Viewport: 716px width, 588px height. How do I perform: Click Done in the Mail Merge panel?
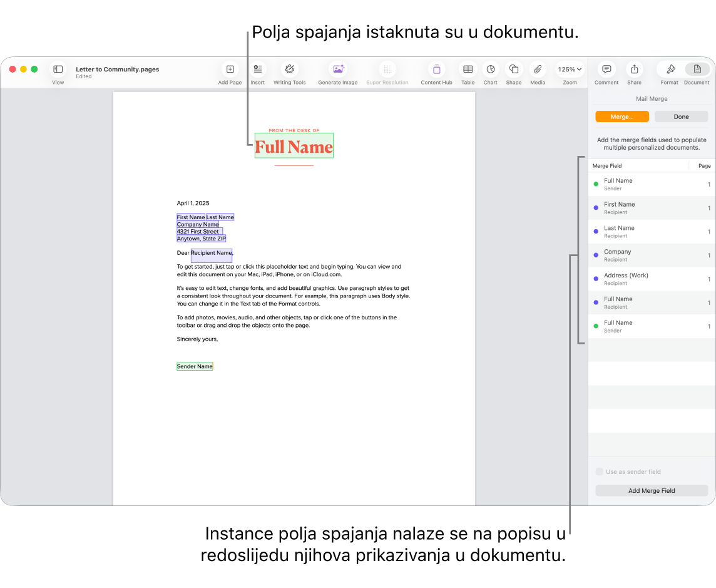[680, 116]
